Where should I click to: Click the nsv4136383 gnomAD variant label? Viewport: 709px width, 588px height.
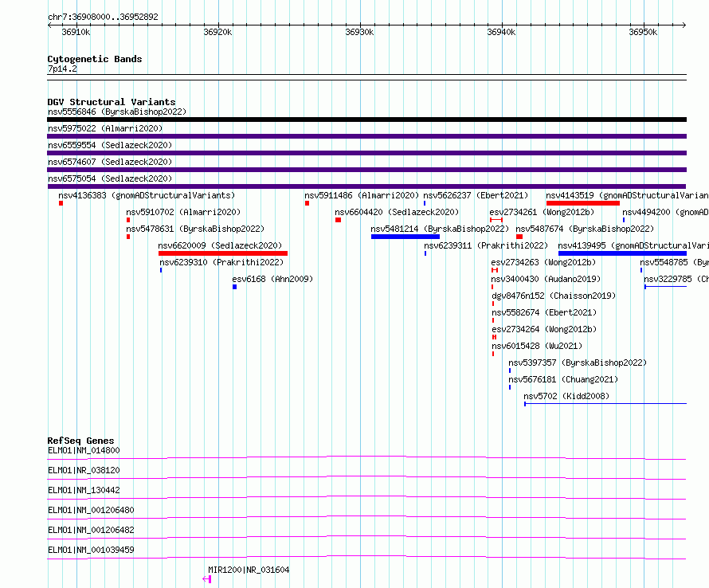tap(147, 195)
